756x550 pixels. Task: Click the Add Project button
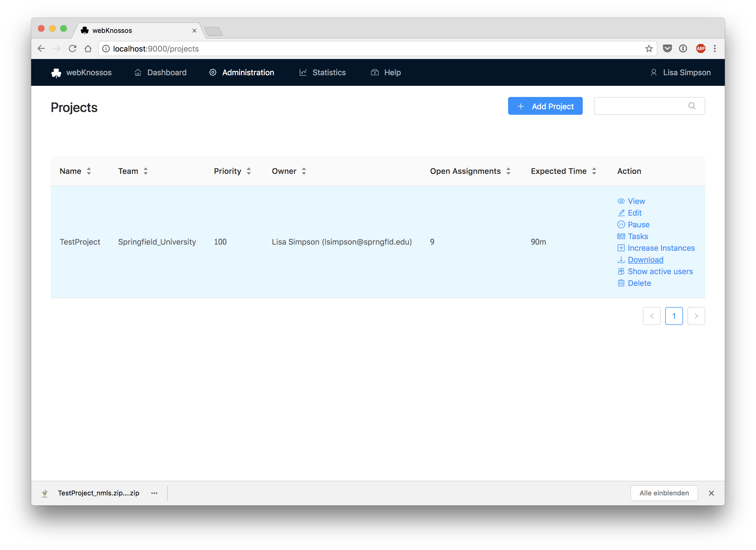point(545,106)
